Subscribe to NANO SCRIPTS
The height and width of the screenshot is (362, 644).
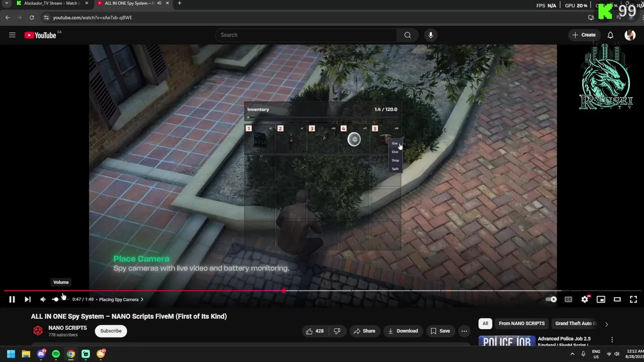(x=111, y=331)
